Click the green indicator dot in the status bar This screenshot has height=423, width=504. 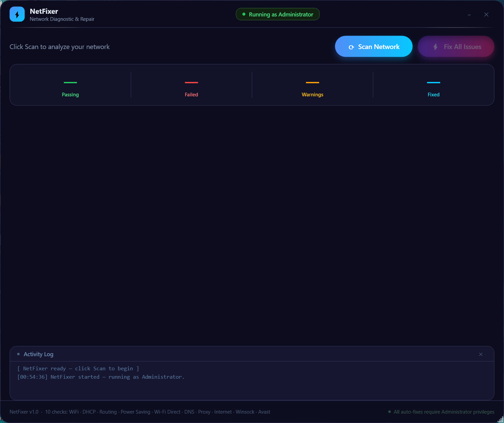389,411
